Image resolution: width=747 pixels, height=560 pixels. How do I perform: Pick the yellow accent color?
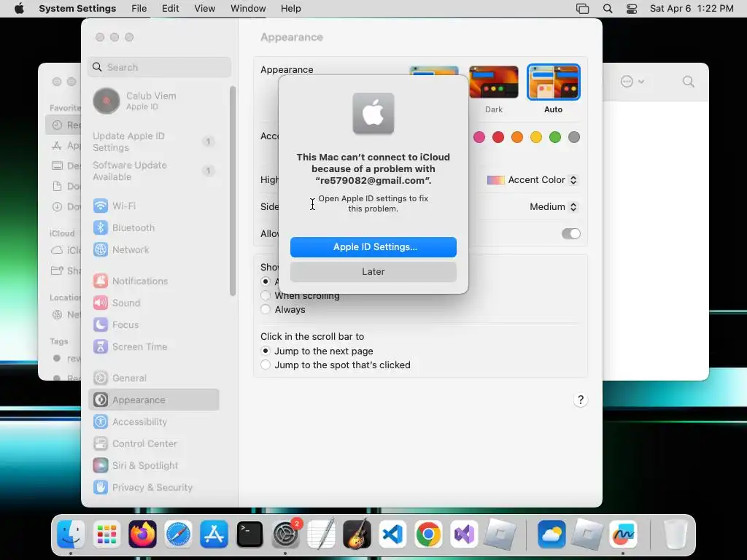[536, 137]
